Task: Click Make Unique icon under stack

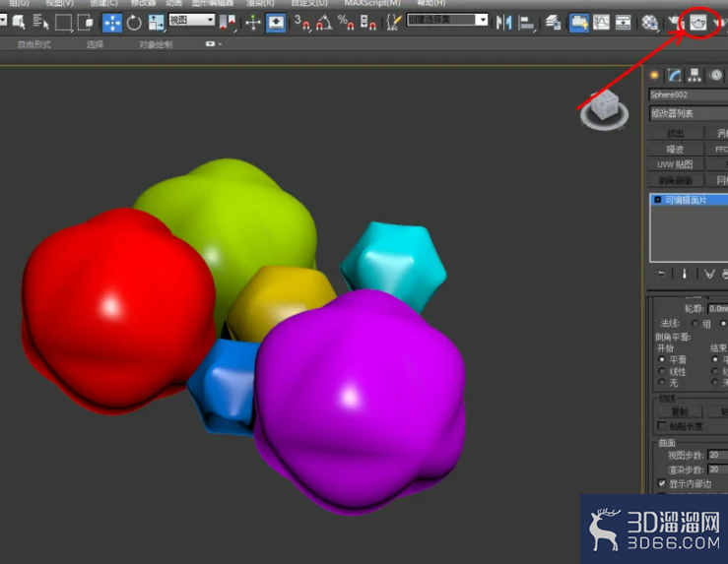Action: pos(709,274)
